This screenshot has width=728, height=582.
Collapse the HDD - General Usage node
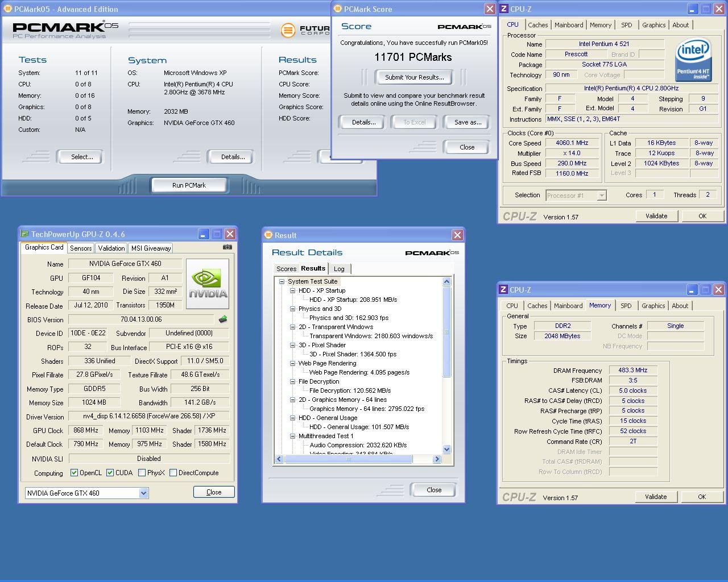[292, 418]
